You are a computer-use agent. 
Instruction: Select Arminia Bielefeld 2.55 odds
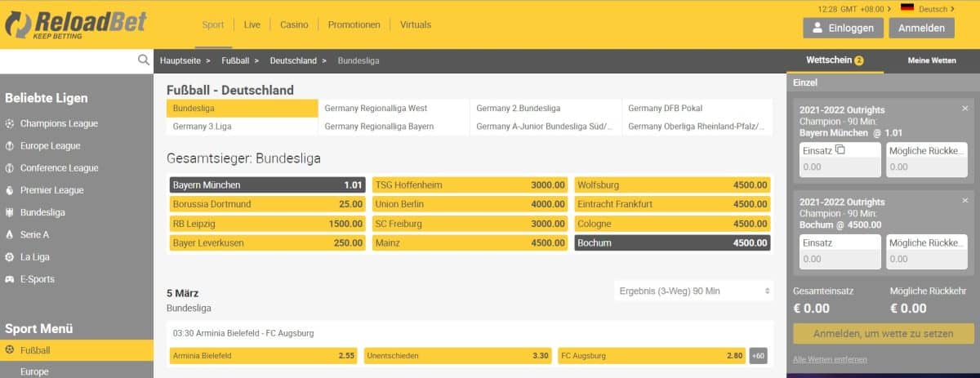[x=264, y=356]
